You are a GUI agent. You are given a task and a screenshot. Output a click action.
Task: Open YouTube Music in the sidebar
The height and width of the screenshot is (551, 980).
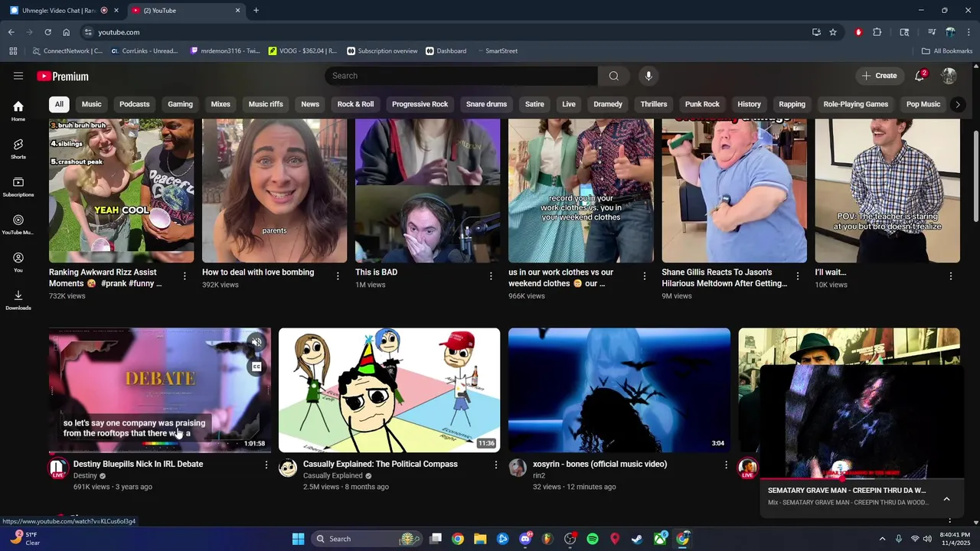(x=18, y=224)
